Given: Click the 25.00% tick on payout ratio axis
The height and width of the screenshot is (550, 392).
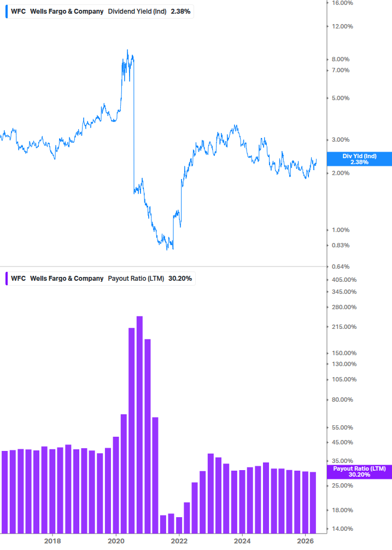Looking at the screenshot, I should (x=342, y=486).
